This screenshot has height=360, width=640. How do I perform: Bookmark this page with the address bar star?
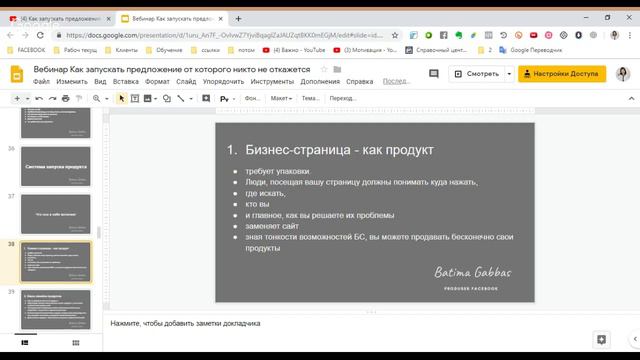coord(395,36)
